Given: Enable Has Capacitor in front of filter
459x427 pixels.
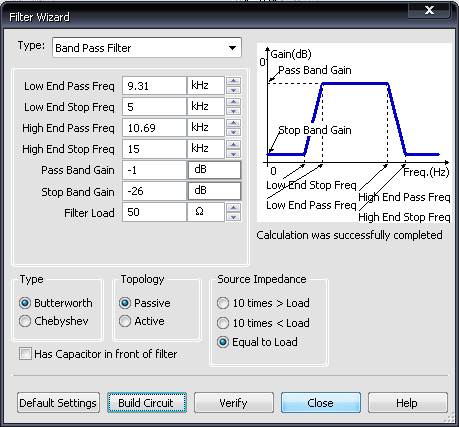Looking at the screenshot, I should (x=98, y=354).
